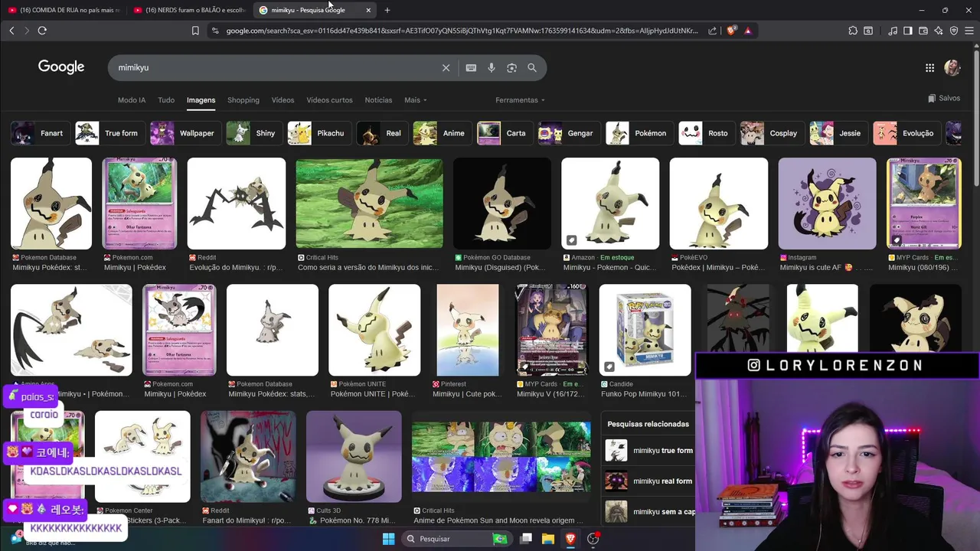Image resolution: width=980 pixels, height=551 pixels.
Task: Switch to the Modo IA tab
Action: (132, 100)
